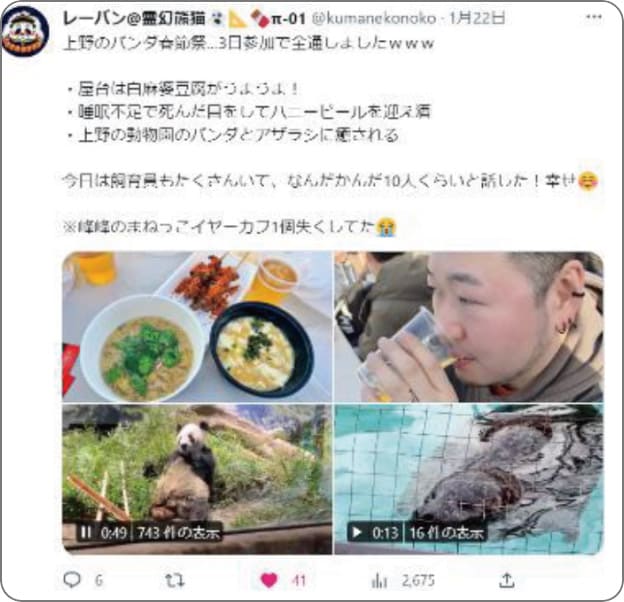Click the seal swimming video thumbnail

tap(469, 479)
